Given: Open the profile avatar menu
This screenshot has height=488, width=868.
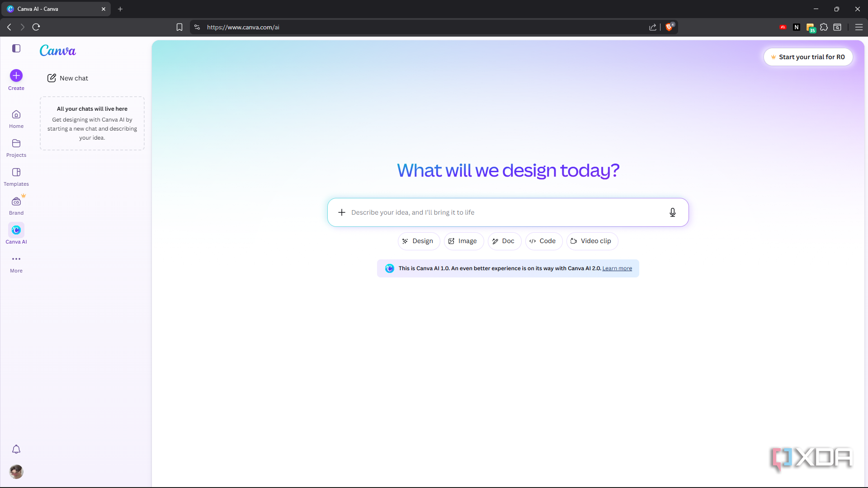Looking at the screenshot, I should click(16, 472).
